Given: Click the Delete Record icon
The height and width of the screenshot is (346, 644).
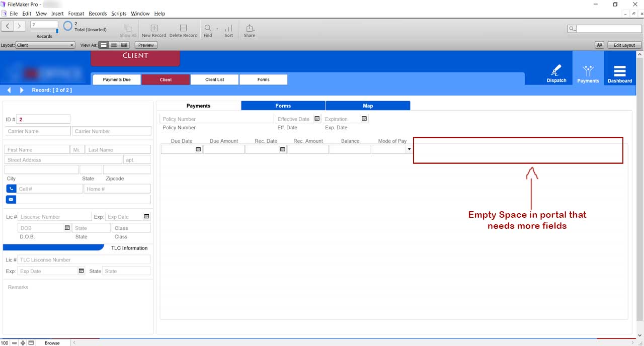Looking at the screenshot, I should click(183, 28).
